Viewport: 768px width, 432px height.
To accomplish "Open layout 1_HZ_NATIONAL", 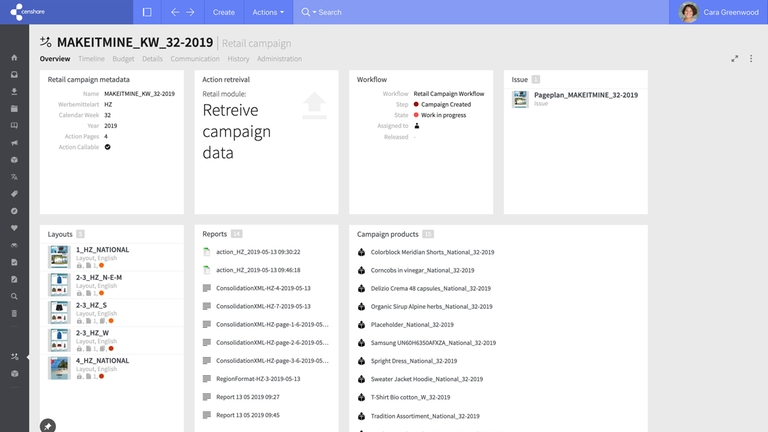I will point(102,249).
